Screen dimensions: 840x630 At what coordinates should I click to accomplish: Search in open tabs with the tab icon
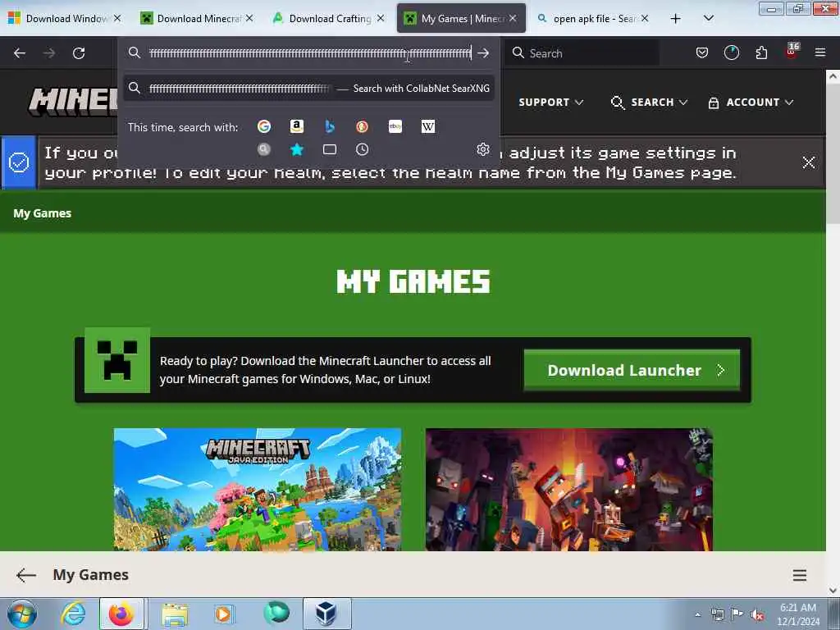pyautogui.click(x=330, y=149)
